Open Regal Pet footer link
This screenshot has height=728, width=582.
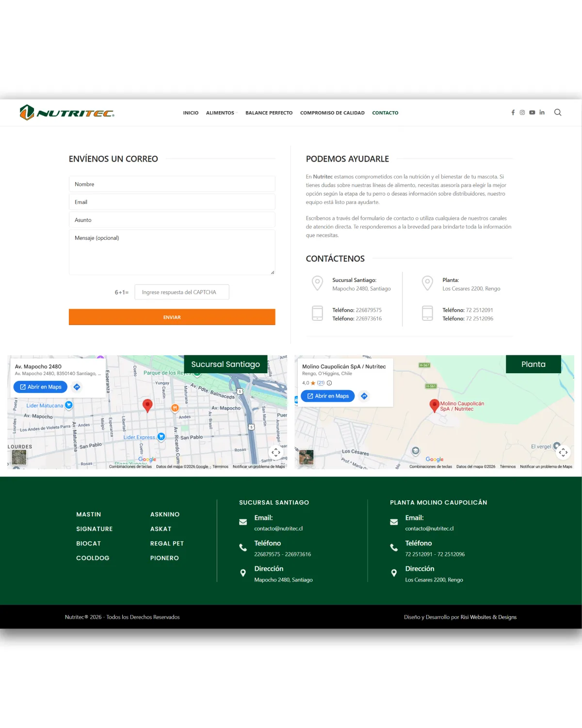click(167, 544)
